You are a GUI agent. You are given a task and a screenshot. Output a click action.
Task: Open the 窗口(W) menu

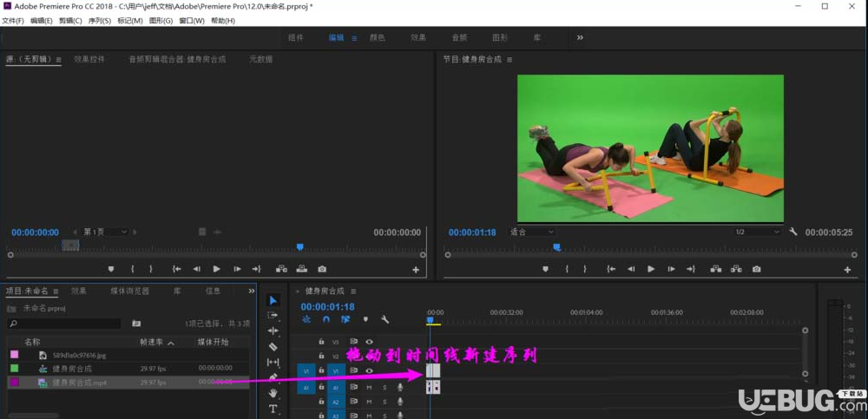192,21
